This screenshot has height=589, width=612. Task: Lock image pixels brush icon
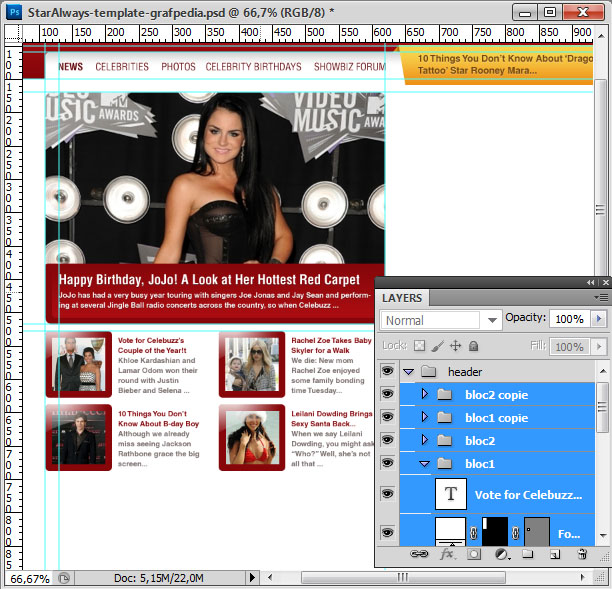tap(438, 346)
